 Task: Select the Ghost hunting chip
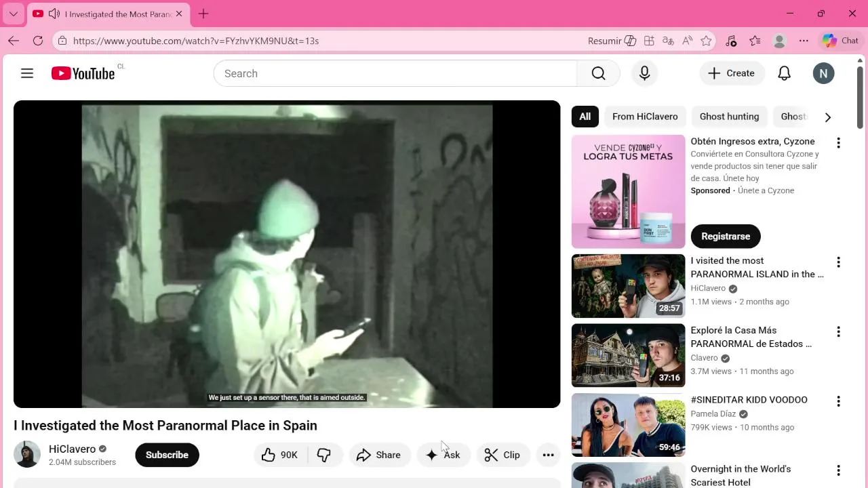click(x=729, y=117)
